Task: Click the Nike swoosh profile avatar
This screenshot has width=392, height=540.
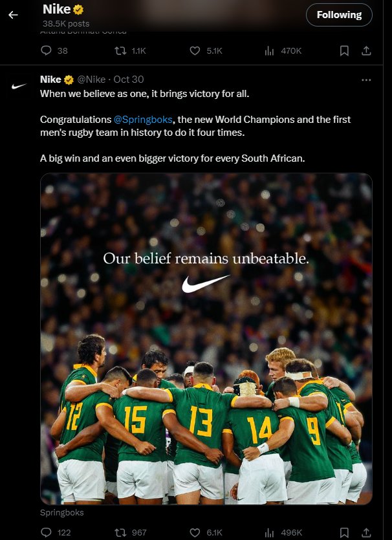Action: click(x=19, y=86)
